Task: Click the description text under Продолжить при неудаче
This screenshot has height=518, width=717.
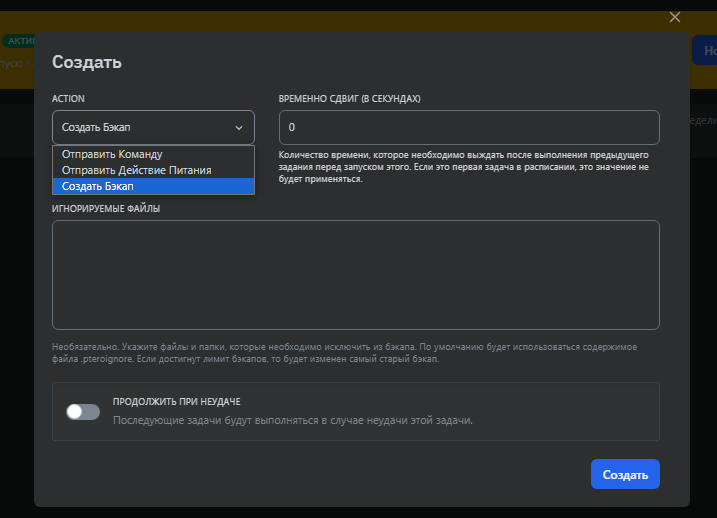Action: pyautogui.click(x=292, y=420)
